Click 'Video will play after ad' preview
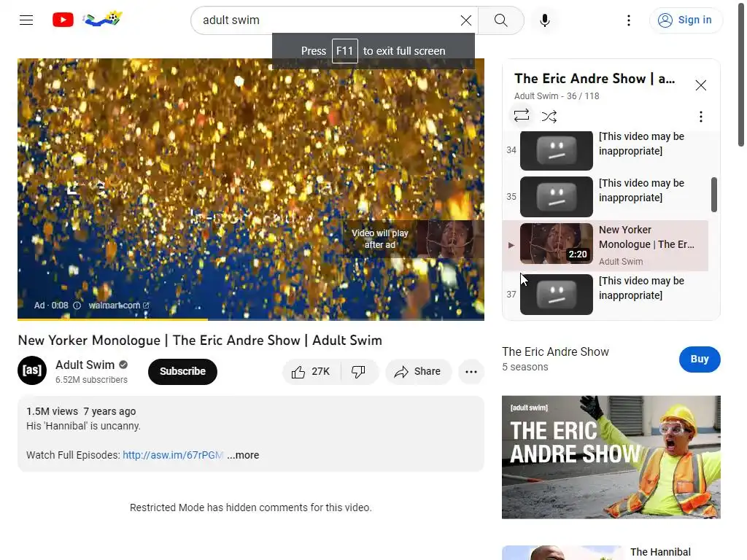Viewport: 747px width, 560px height. [x=413, y=239]
